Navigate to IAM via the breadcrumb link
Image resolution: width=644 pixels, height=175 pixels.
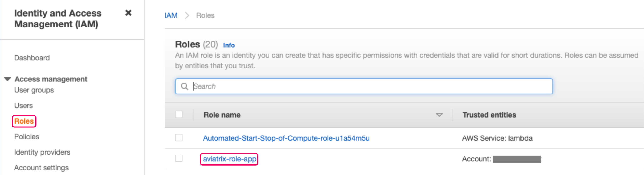coord(171,15)
